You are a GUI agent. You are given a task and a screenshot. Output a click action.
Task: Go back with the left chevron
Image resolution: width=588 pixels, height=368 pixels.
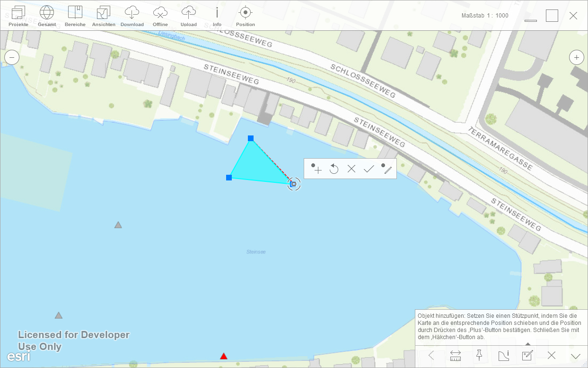point(431,355)
